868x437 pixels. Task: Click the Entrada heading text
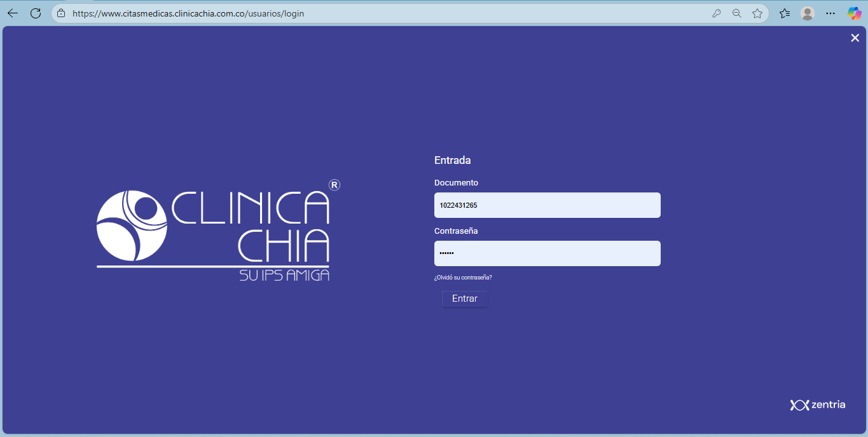pyautogui.click(x=453, y=161)
